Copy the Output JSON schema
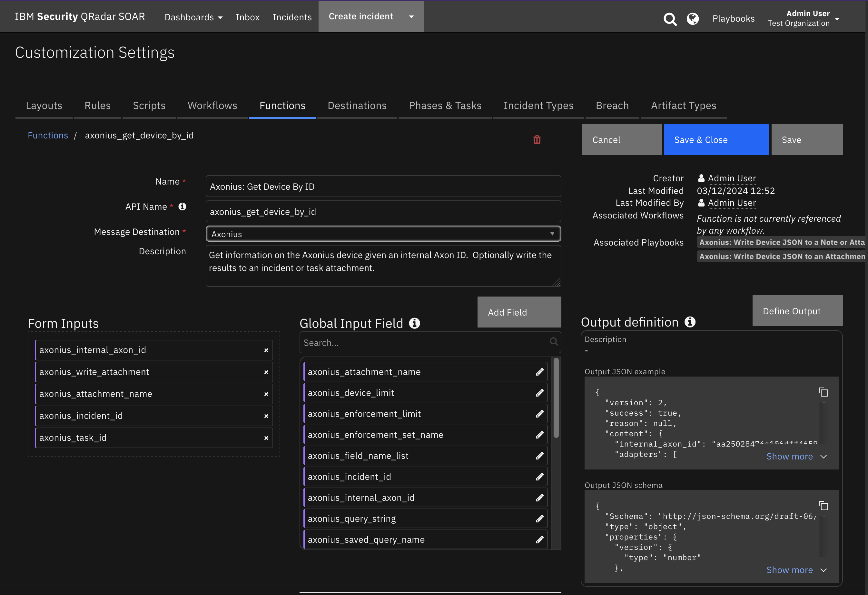This screenshot has width=868, height=595. coord(824,506)
